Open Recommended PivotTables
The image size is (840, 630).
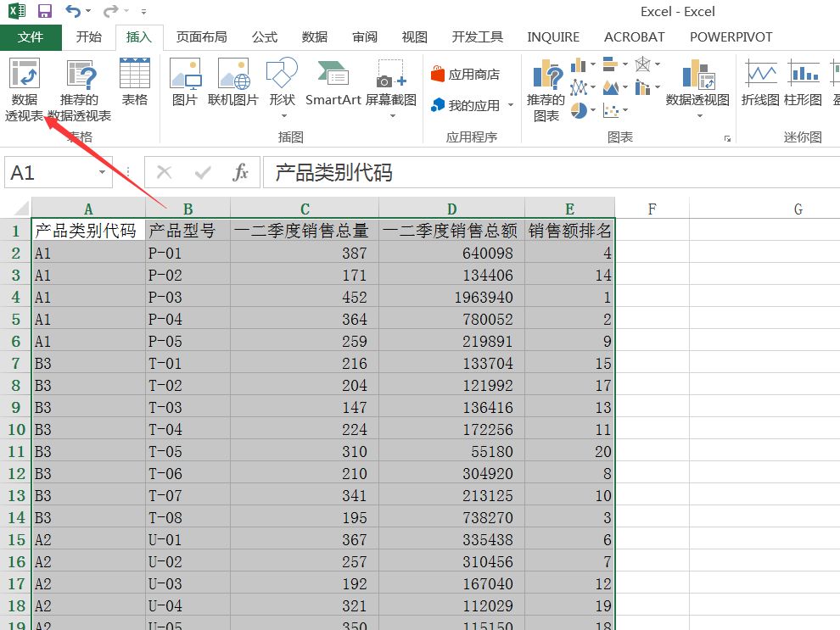79,90
